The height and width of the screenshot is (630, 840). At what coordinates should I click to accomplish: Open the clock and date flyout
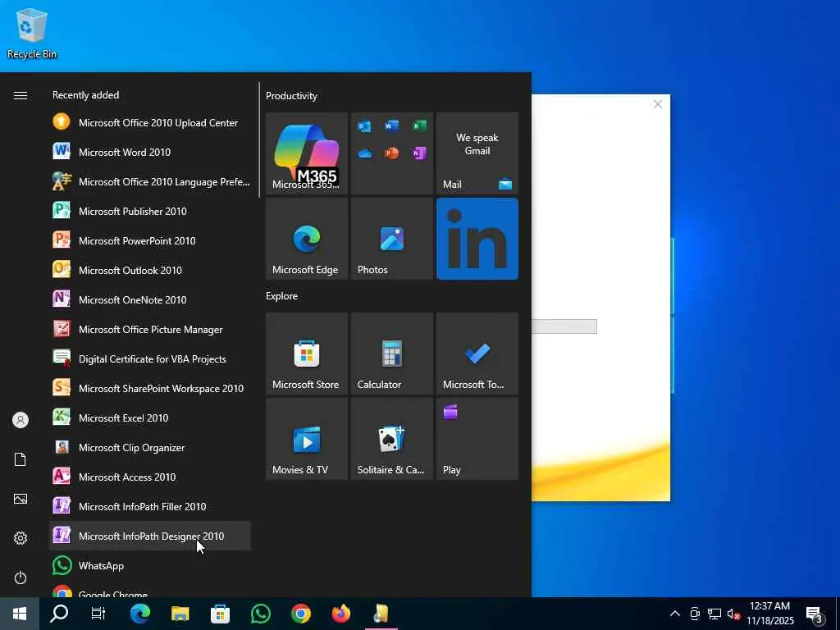(x=770, y=614)
